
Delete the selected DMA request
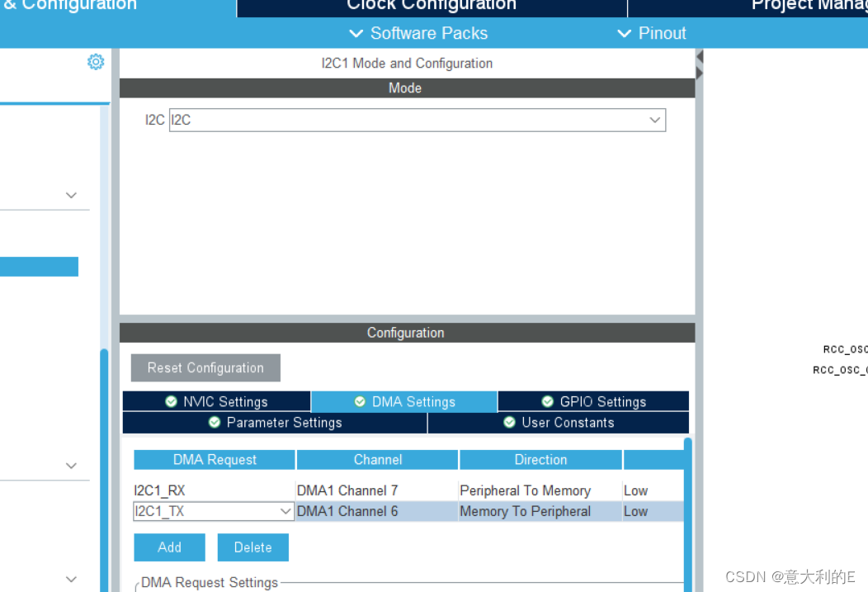point(252,547)
